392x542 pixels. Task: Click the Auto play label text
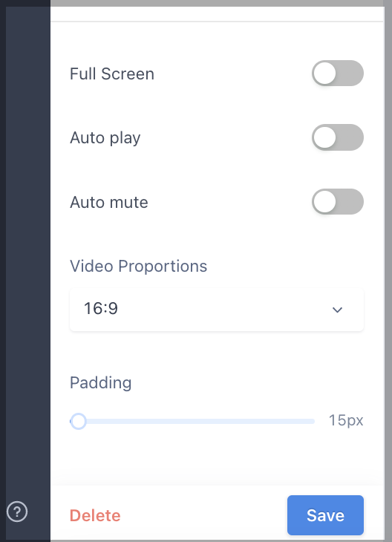(x=105, y=138)
